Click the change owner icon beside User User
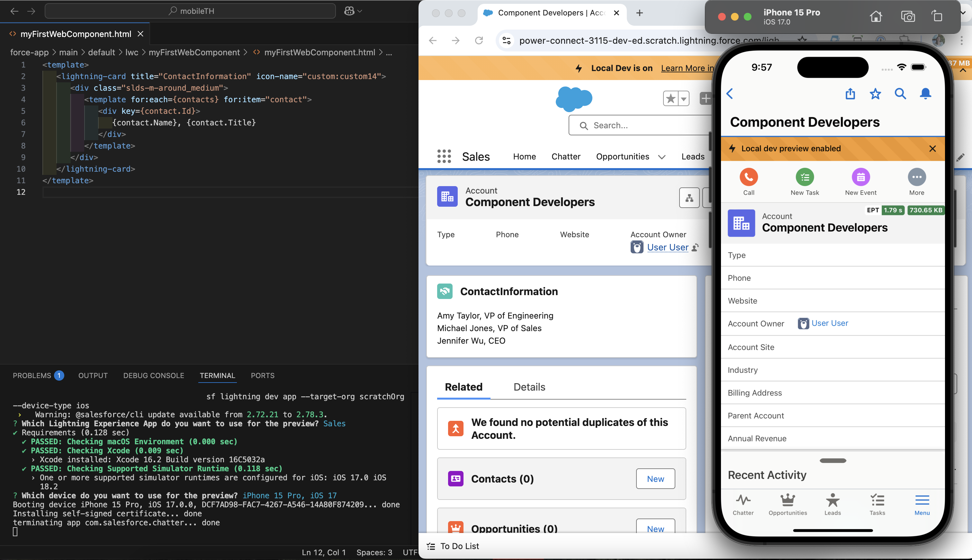 coord(695,247)
